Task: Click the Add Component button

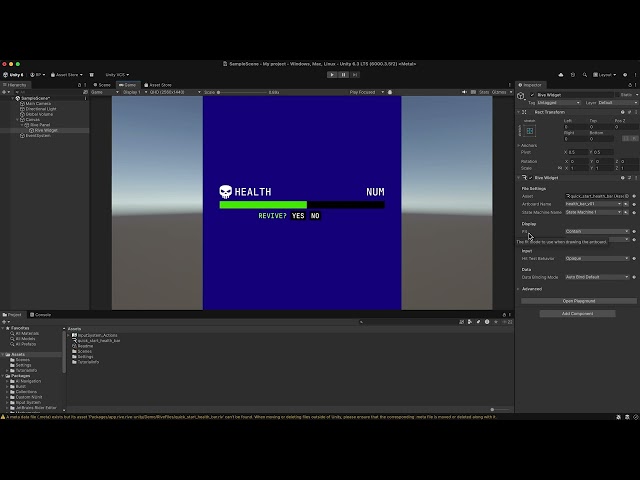Action: (578, 313)
